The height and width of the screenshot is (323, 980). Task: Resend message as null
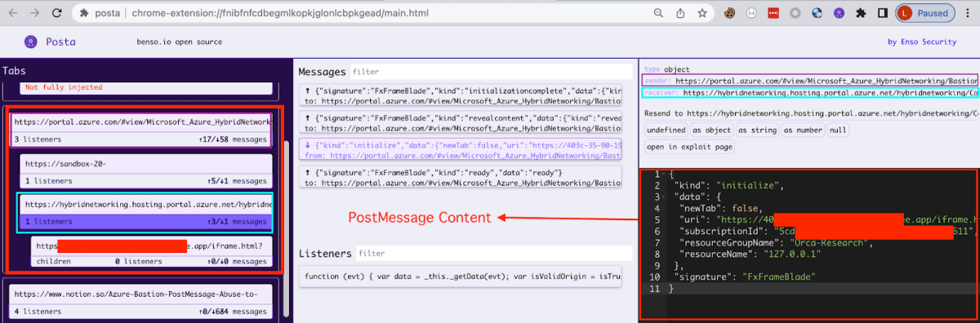click(x=838, y=131)
